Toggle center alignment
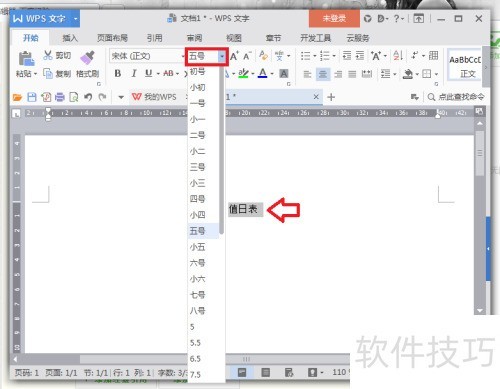This screenshot has height=389, width=500. pos(322,74)
